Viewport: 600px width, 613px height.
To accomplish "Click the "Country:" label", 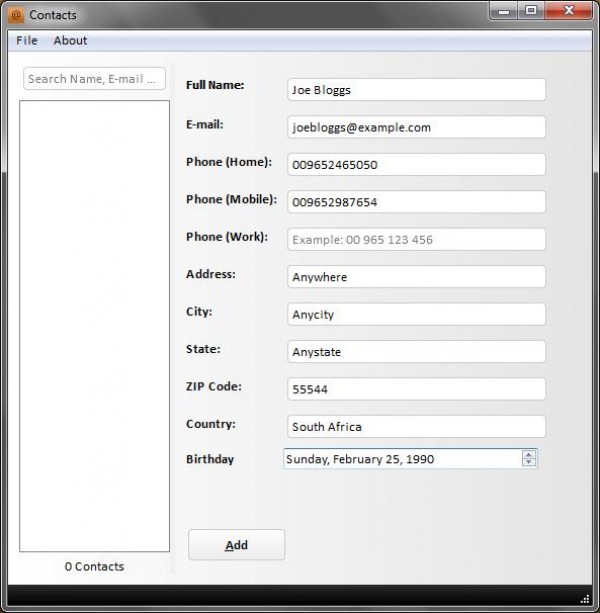I will coord(211,424).
